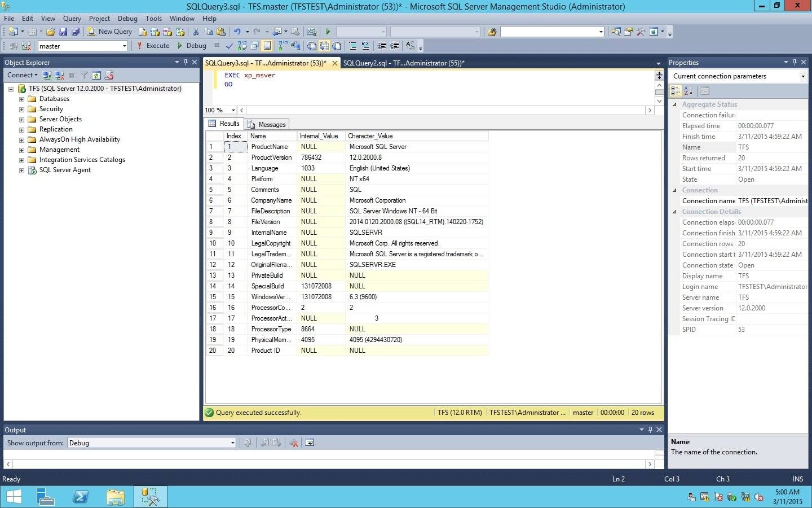Select the Management folder in Object Explorer
The image size is (812, 508).
tap(59, 150)
